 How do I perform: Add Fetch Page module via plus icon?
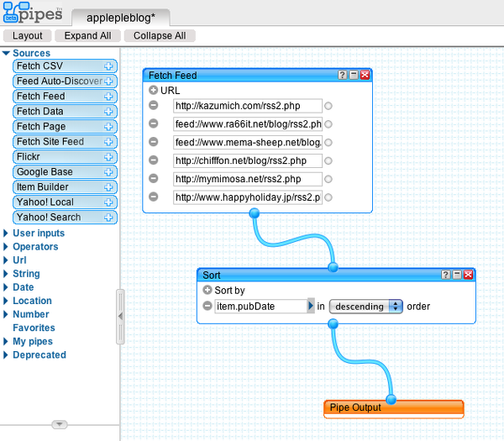pos(108,127)
